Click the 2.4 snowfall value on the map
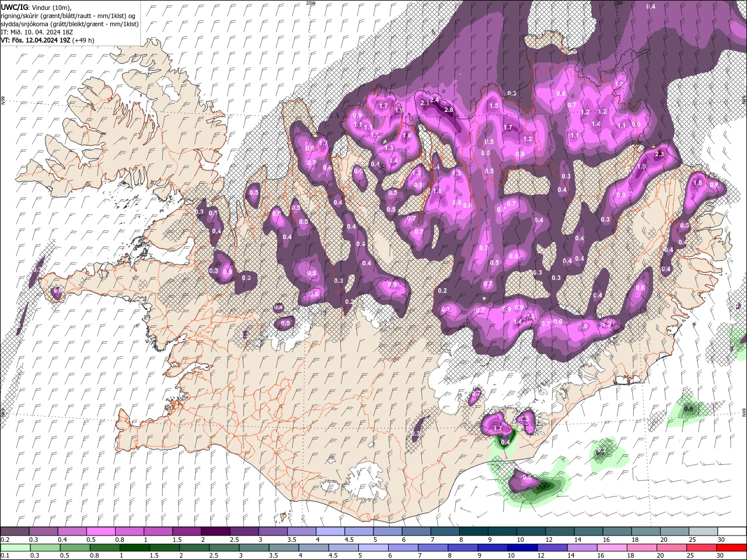Viewport: 747px width, 560px height. 434,100
